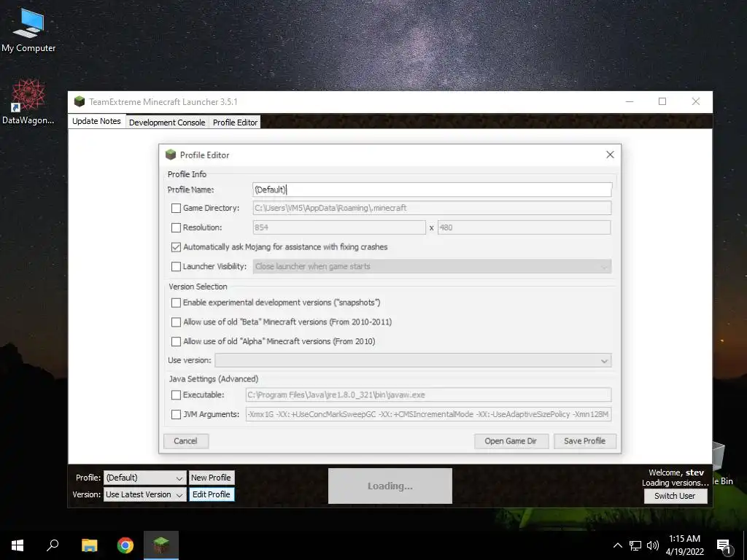Select the Minecraft launcher taskbar icon
The width and height of the screenshot is (747, 560).
pos(161,545)
